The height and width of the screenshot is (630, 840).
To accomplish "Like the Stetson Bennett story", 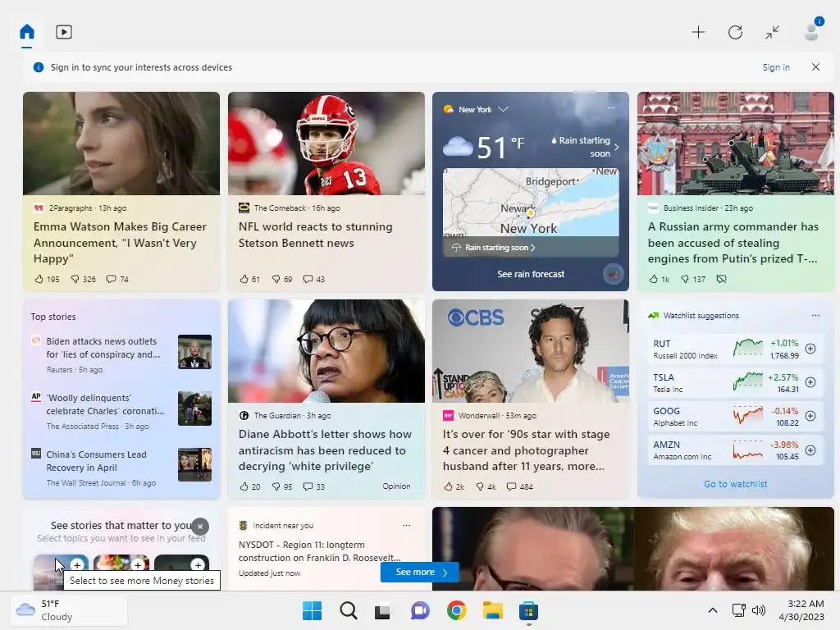I will [249, 279].
